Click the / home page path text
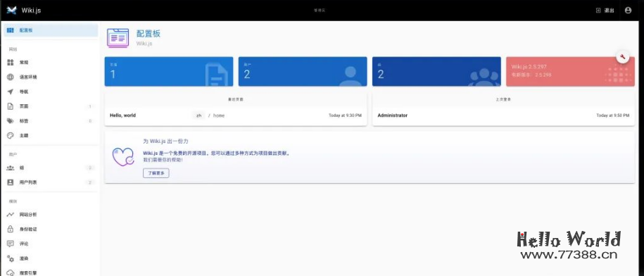 [x=217, y=115]
